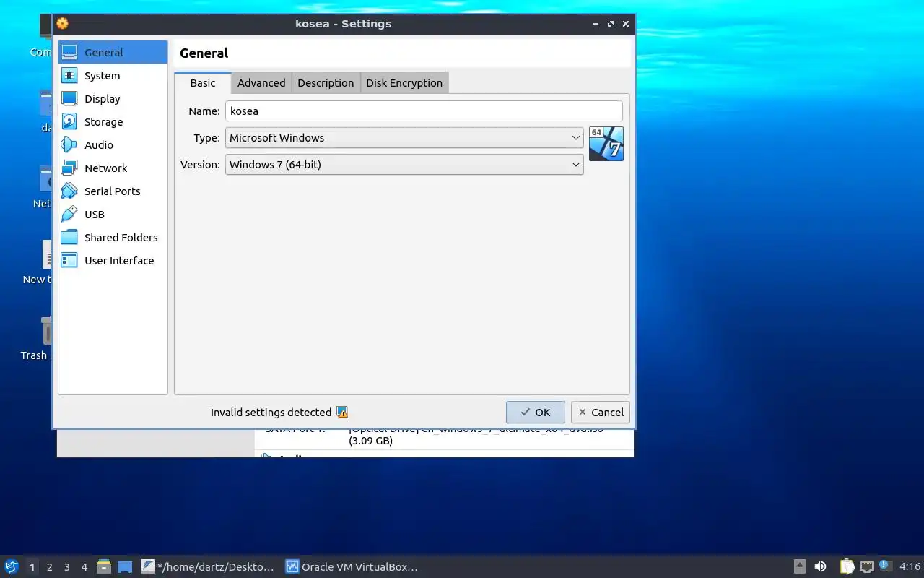The height and width of the screenshot is (578, 924).
Task: Expand the Version dropdown
Action: 404,165
